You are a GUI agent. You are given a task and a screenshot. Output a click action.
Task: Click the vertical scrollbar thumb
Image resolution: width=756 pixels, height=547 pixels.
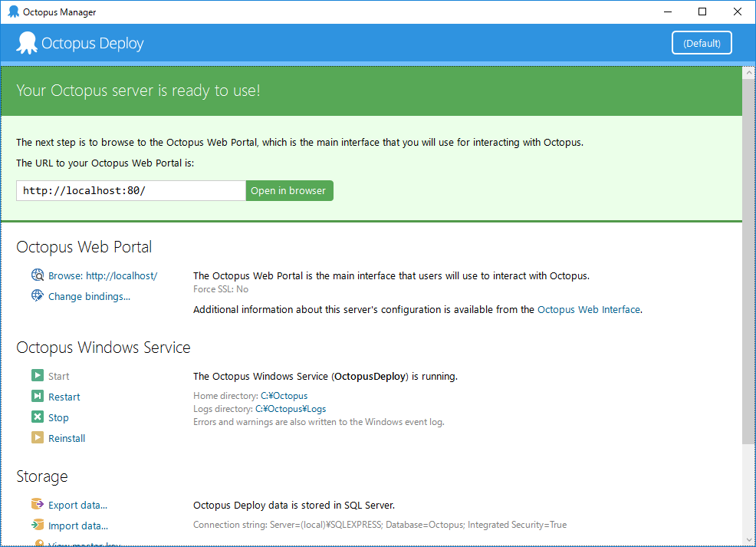point(748,262)
